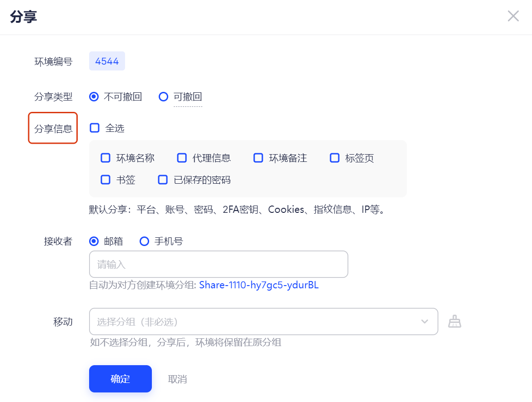
Task: Enable the 书签 checkbox
Action: (105, 180)
